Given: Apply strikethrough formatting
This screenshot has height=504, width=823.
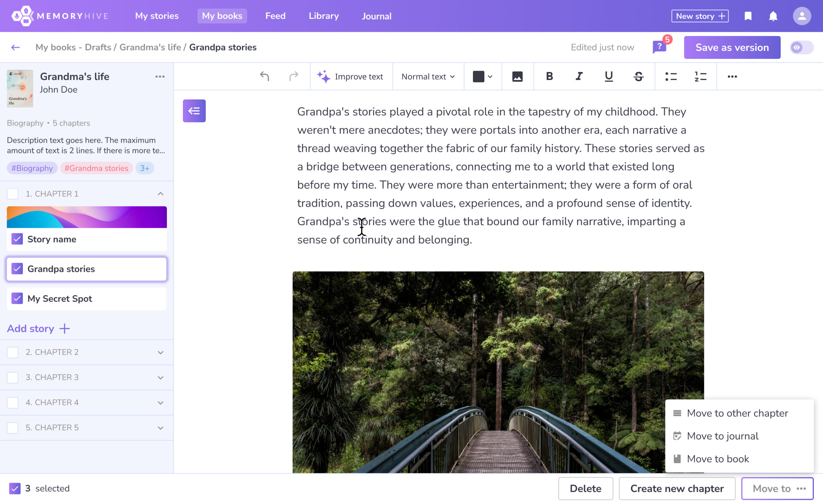Looking at the screenshot, I should [638, 76].
